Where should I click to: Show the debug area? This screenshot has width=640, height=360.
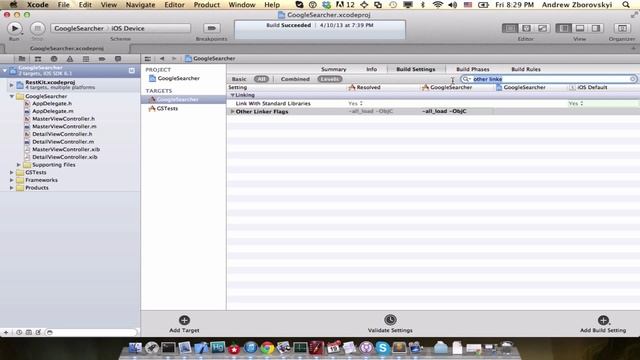[580, 28]
